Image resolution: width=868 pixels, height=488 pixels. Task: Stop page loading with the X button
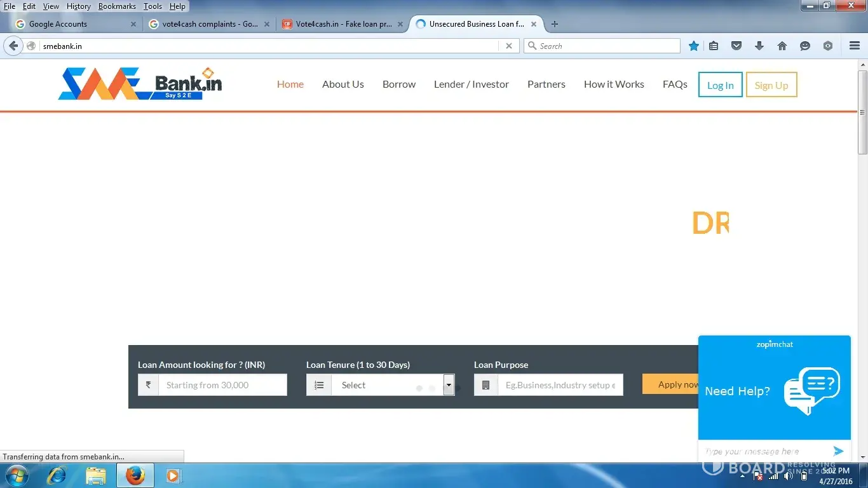pyautogui.click(x=508, y=46)
